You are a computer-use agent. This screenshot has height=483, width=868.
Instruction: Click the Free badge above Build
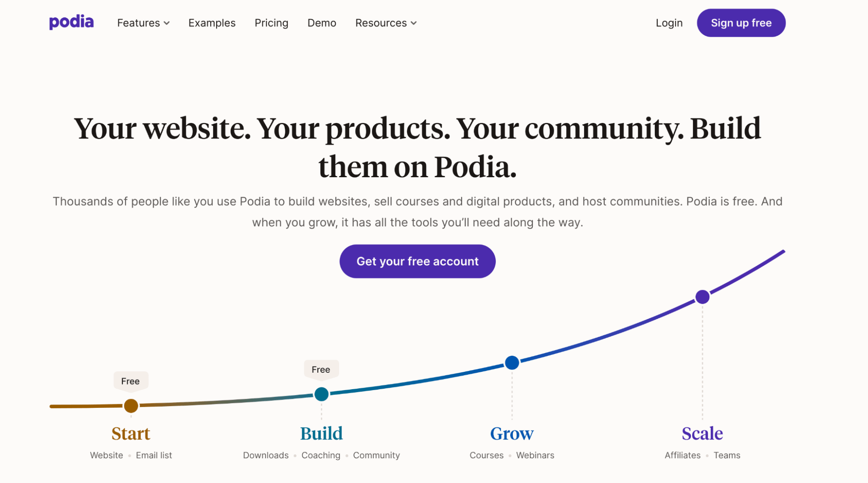321,369
